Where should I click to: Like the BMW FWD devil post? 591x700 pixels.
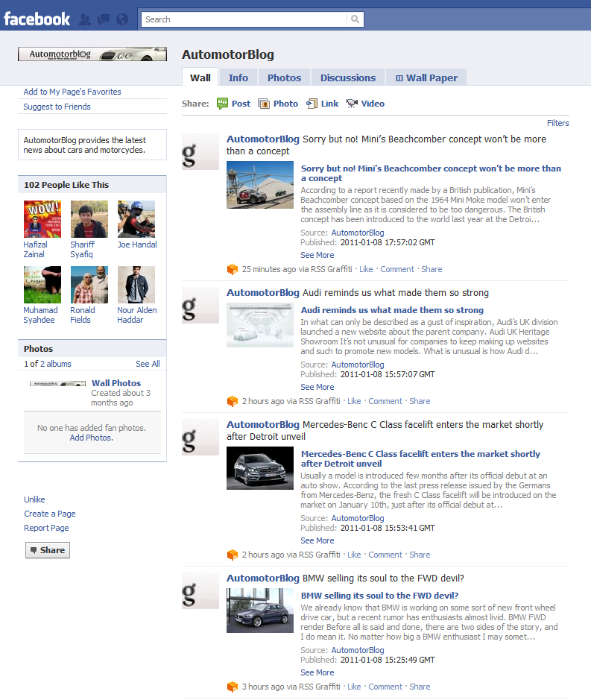click(354, 687)
